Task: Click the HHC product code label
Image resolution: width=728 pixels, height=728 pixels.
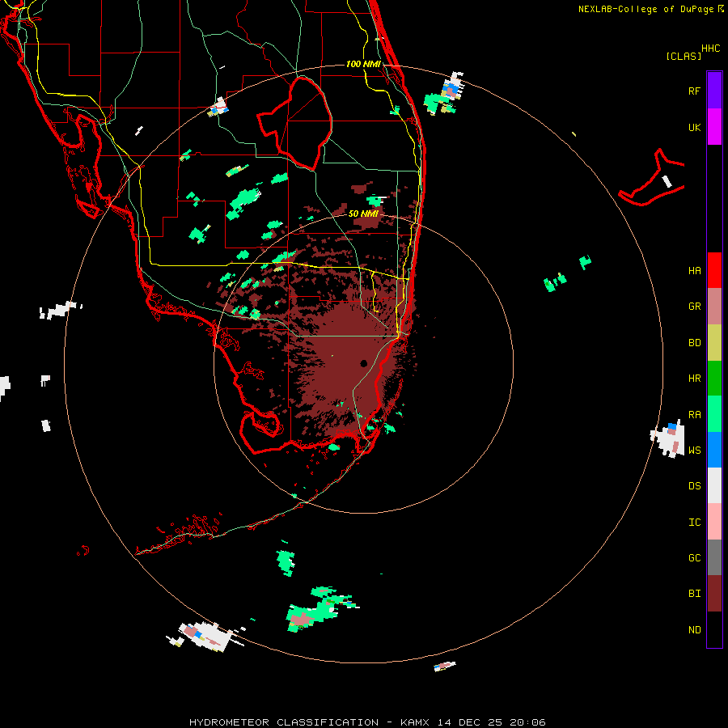Action: (710, 49)
